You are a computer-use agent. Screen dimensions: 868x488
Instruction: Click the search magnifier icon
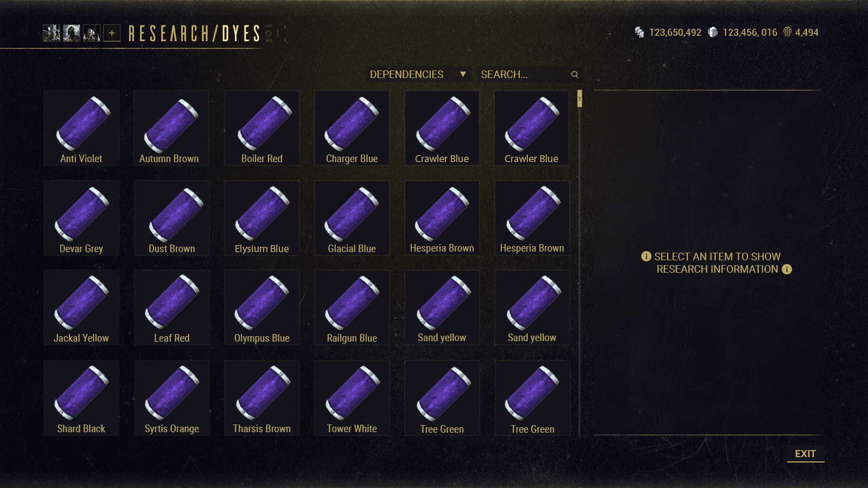575,74
